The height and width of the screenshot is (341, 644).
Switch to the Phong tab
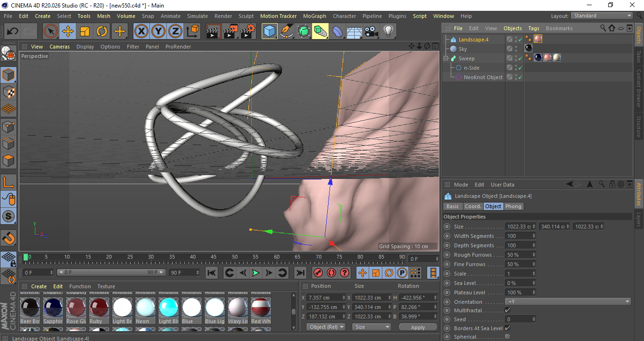(513, 206)
